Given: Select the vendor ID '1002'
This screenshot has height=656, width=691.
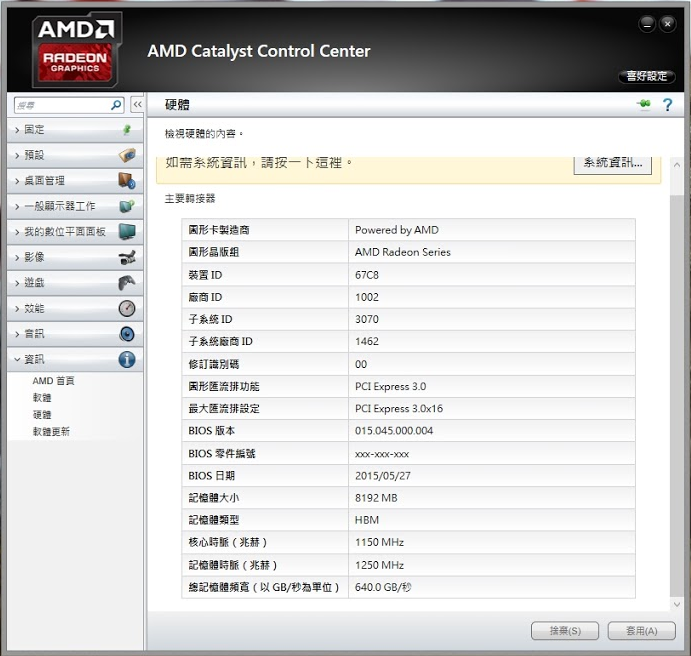Looking at the screenshot, I should pos(367,297).
